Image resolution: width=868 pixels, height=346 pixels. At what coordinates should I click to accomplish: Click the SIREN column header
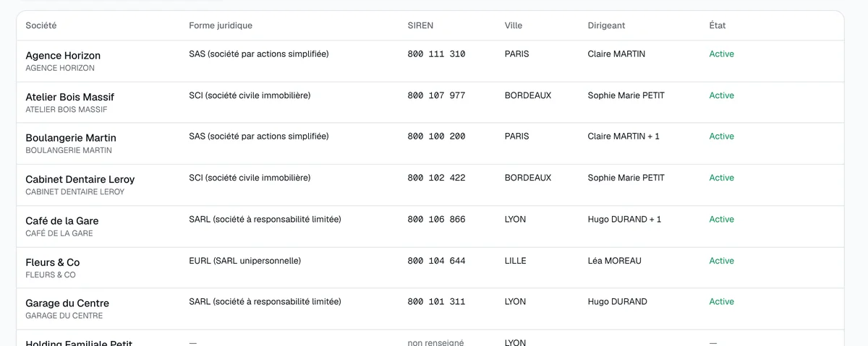point(420,25)
